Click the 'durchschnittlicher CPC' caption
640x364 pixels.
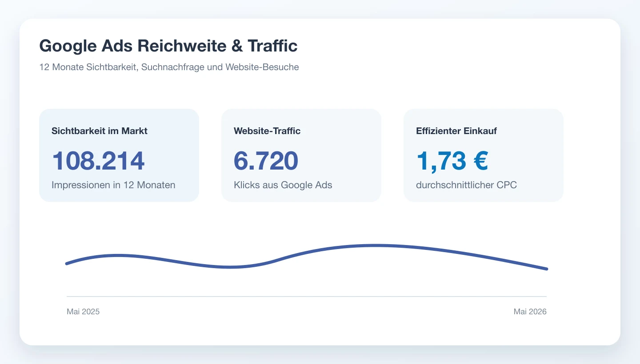pos(466,185)
